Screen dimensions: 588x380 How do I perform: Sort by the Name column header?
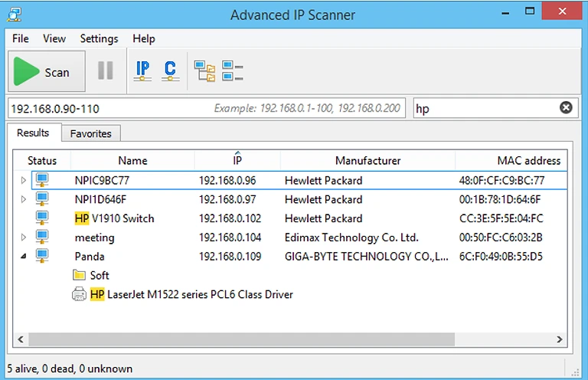(132, 161)
